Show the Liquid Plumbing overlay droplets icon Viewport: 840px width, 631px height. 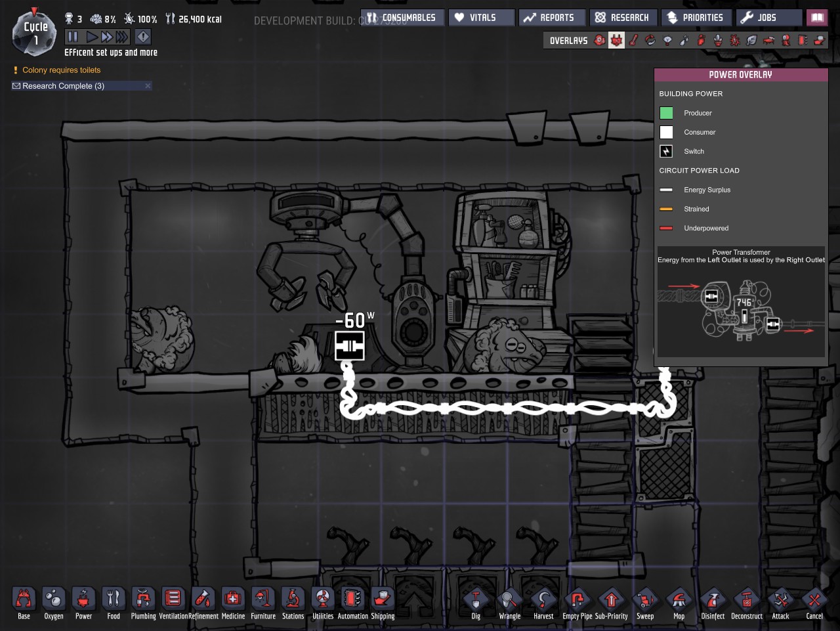[x=684, y=41]
